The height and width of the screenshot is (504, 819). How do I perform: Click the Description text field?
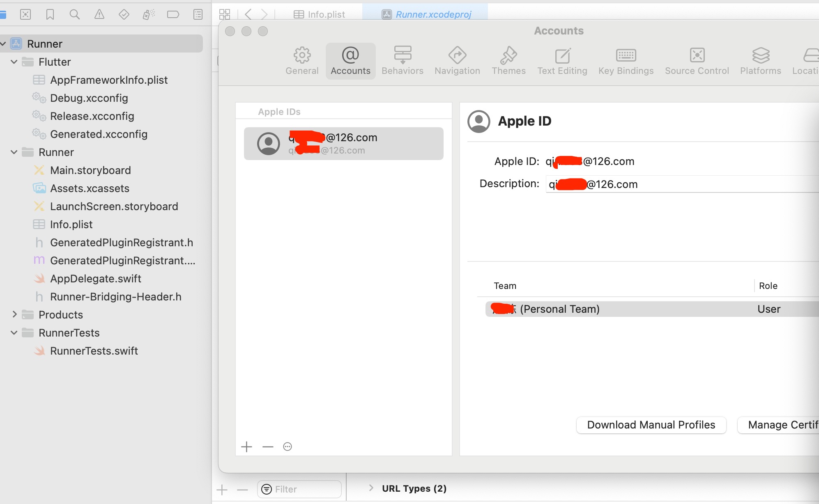682,184
